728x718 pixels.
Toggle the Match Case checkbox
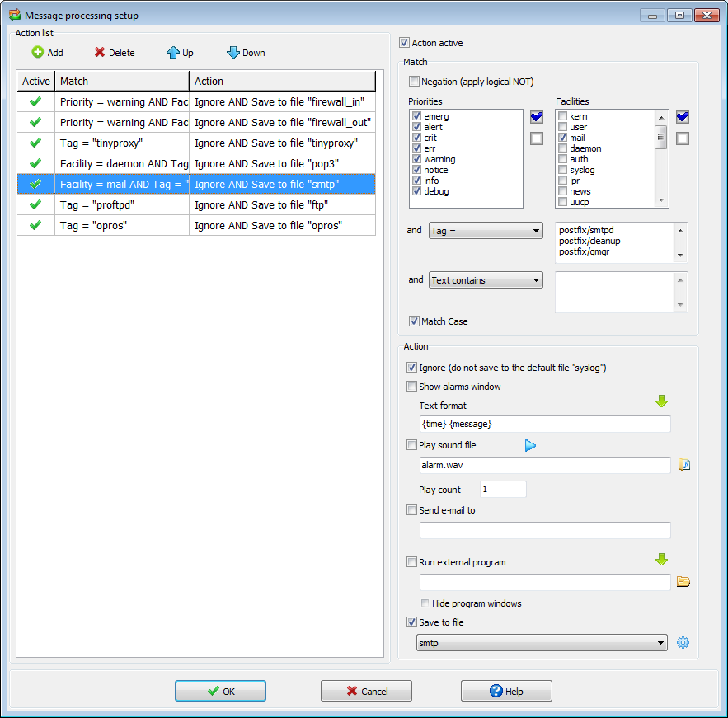click(414, 321)
